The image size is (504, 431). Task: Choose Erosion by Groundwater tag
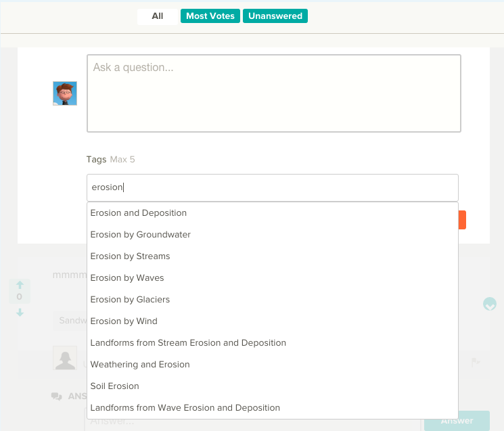tap(141, 235)
